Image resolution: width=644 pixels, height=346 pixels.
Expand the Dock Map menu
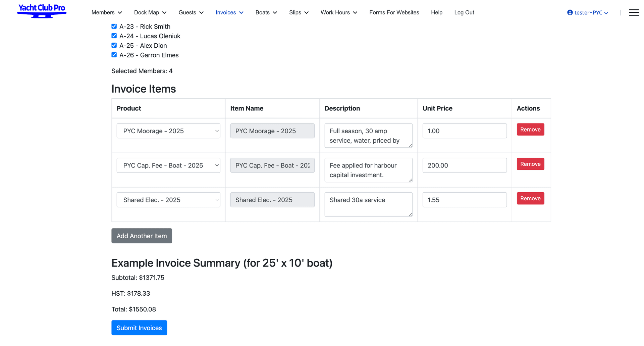point(150,12)
